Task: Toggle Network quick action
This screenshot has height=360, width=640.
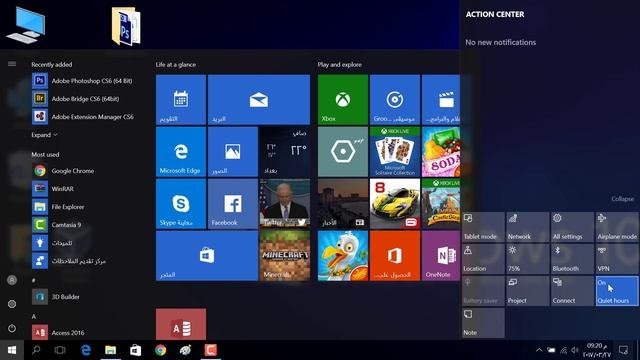Action: (528, 227)
